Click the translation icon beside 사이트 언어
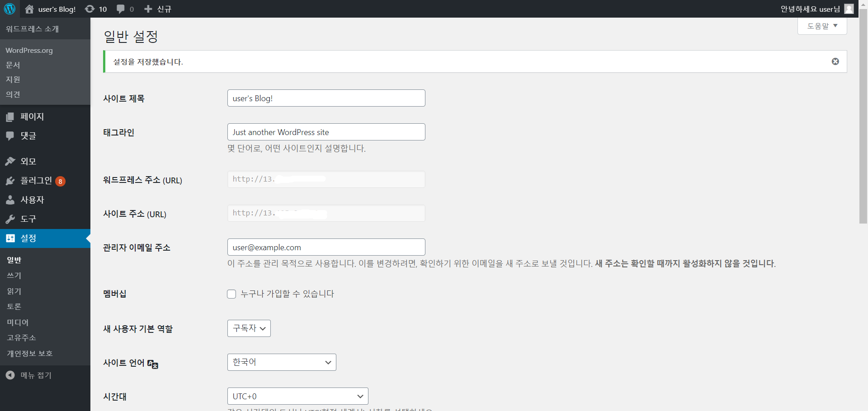 point(153,364)
